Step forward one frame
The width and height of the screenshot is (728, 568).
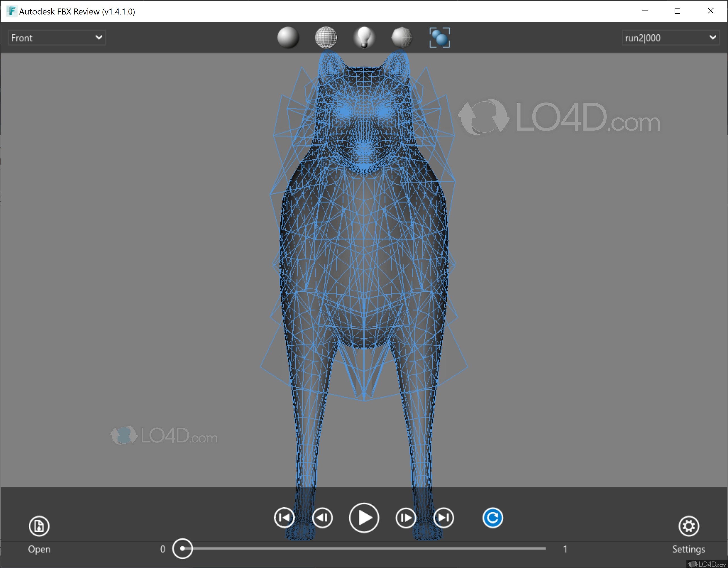click(x=406, y=518)
